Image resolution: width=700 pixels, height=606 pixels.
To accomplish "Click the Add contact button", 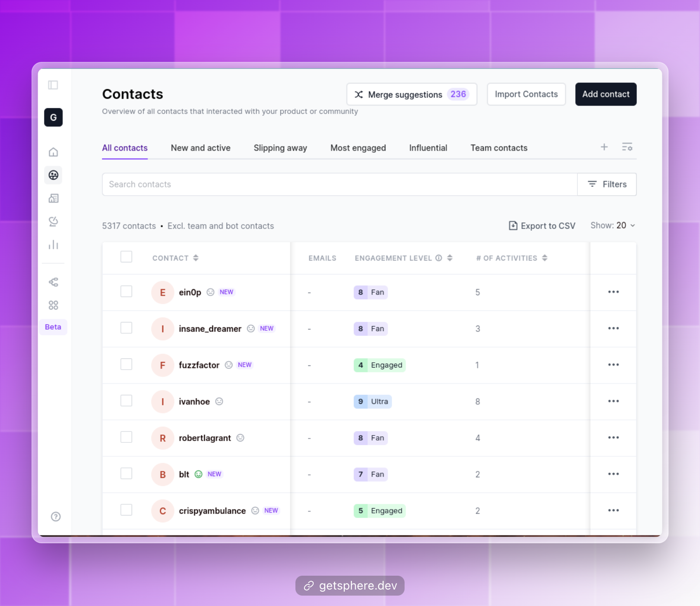I will [606, 94].
